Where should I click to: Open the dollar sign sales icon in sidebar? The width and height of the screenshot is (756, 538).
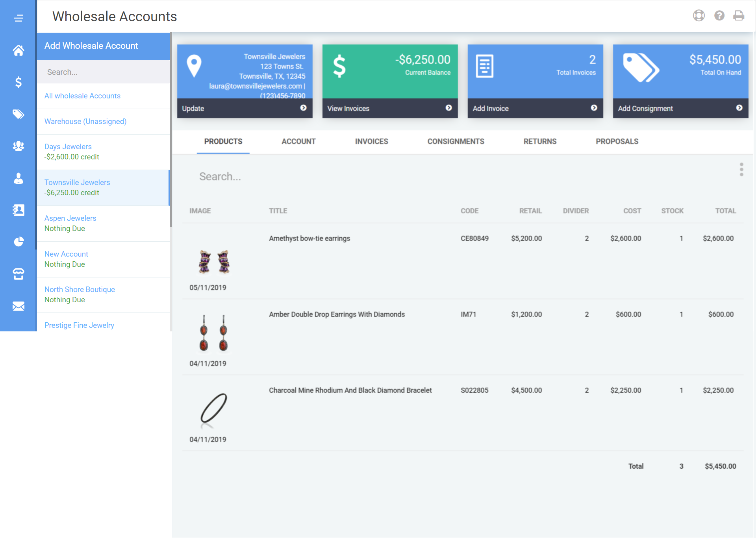[x=18, y=82]
